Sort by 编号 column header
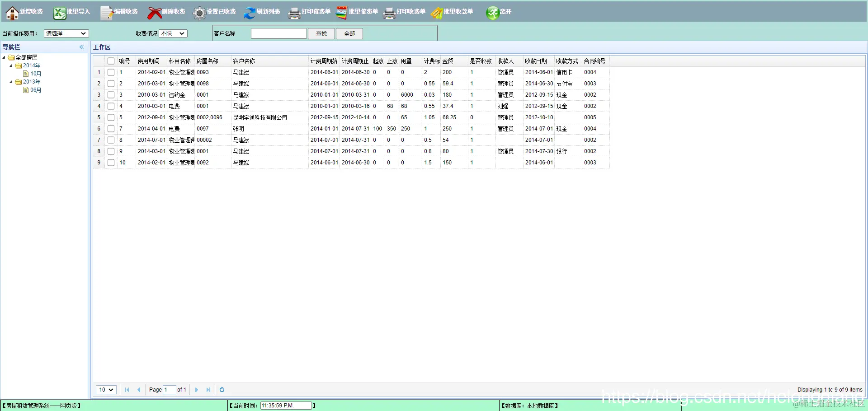The height and width of the screenshot is (411, 868). (126, 61)
